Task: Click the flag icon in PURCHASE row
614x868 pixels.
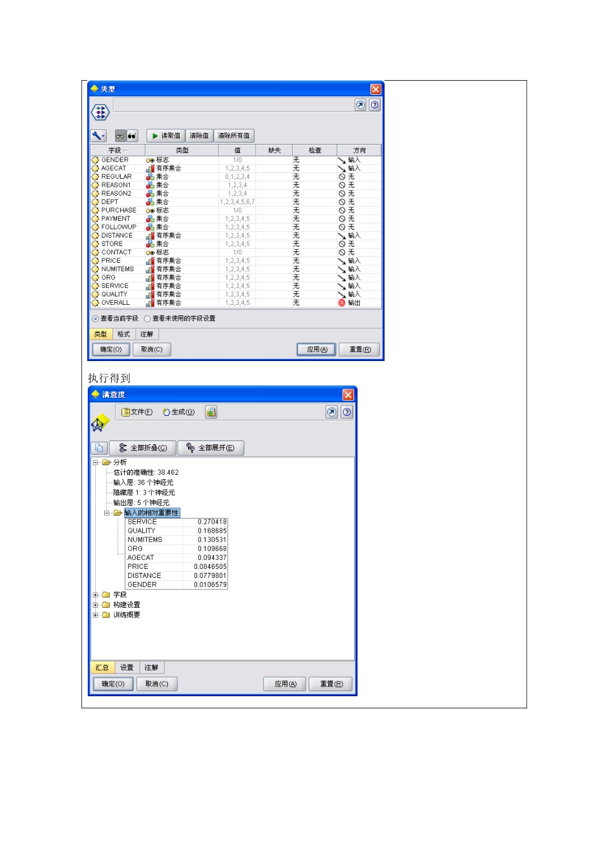Action: click(150, 210)
